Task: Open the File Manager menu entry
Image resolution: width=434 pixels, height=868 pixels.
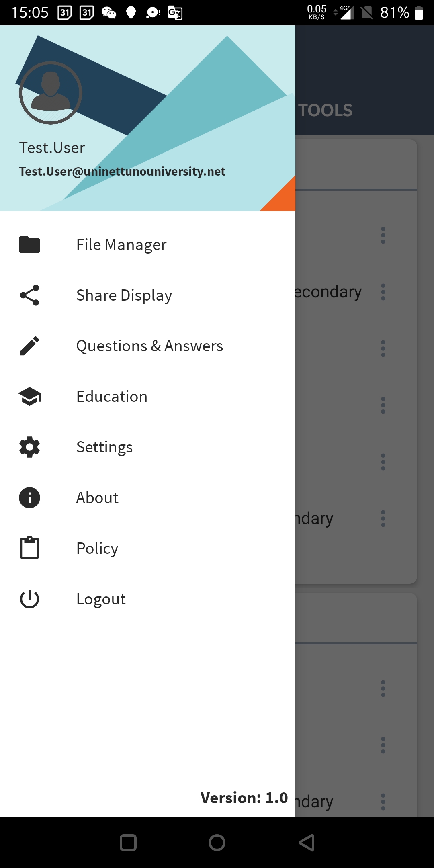Action: [x=121, y=244]
